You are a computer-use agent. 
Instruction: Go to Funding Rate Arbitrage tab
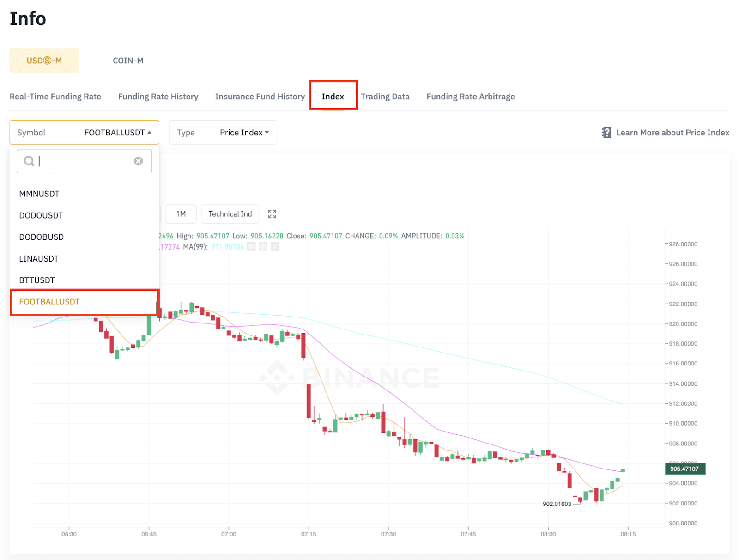[x=470, y=97]
